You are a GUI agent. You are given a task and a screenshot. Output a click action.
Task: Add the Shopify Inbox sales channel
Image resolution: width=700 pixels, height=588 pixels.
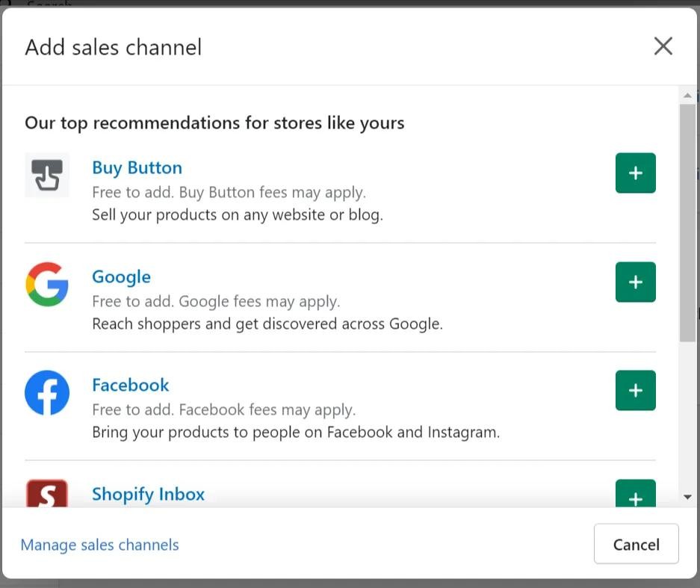click(x=635, y=493)
